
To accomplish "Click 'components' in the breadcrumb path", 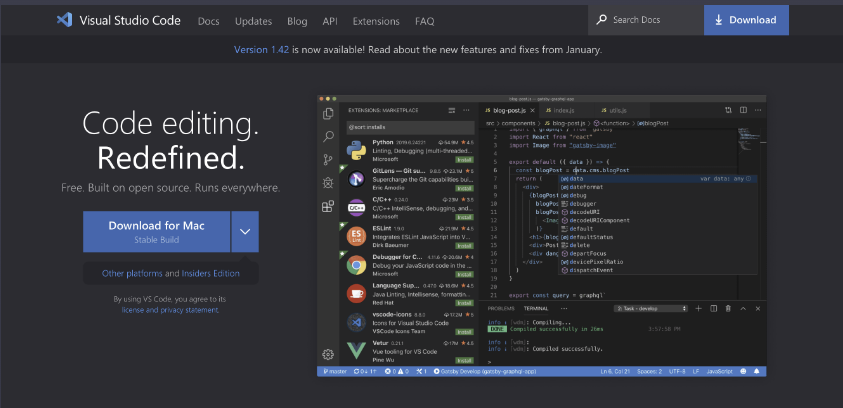I will (x=516, y=123).
